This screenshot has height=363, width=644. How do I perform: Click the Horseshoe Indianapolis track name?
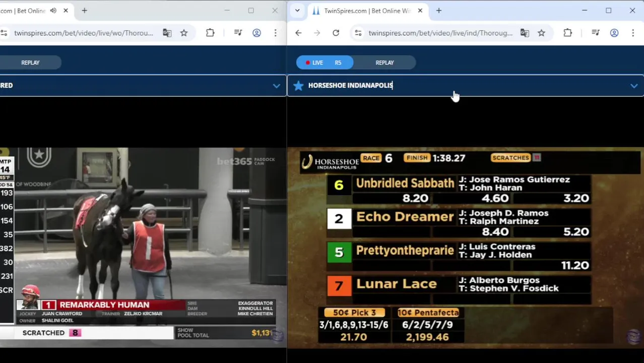pyautogui.click(x=350, y=85)
